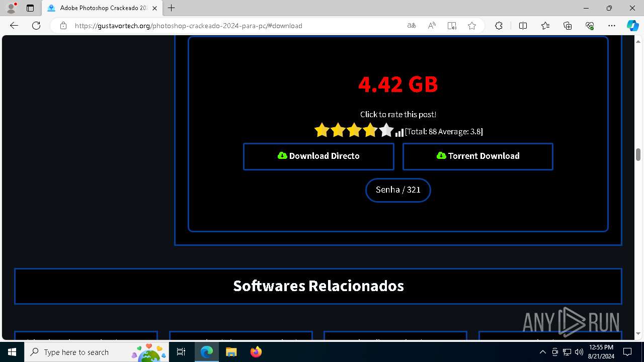Open File Explorer from the taskbar

click(231, 352)
